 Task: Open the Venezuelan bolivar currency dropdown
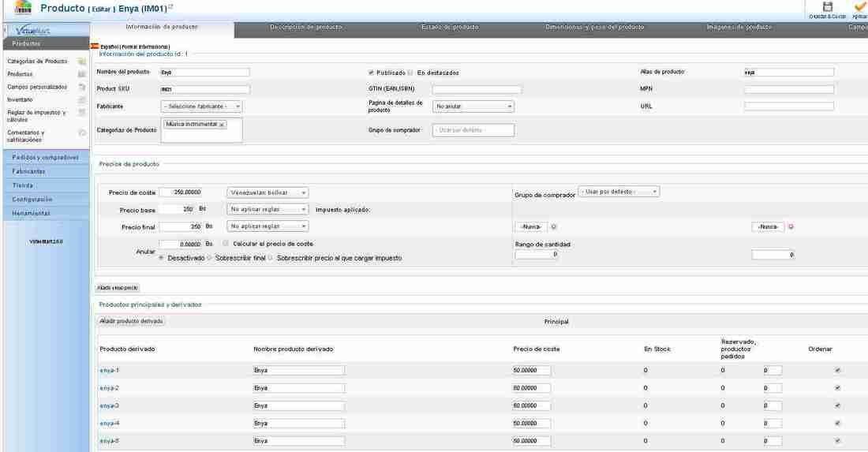pos(268,192)
